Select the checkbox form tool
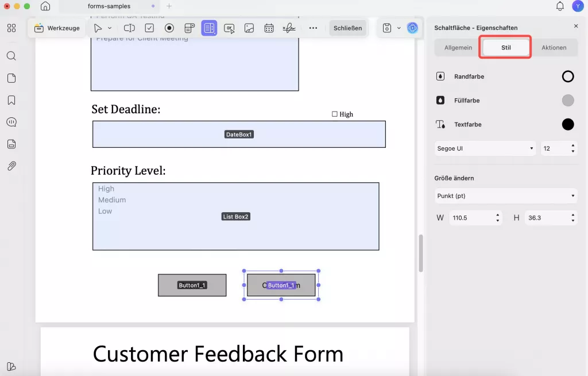 [x=149, y=28]
